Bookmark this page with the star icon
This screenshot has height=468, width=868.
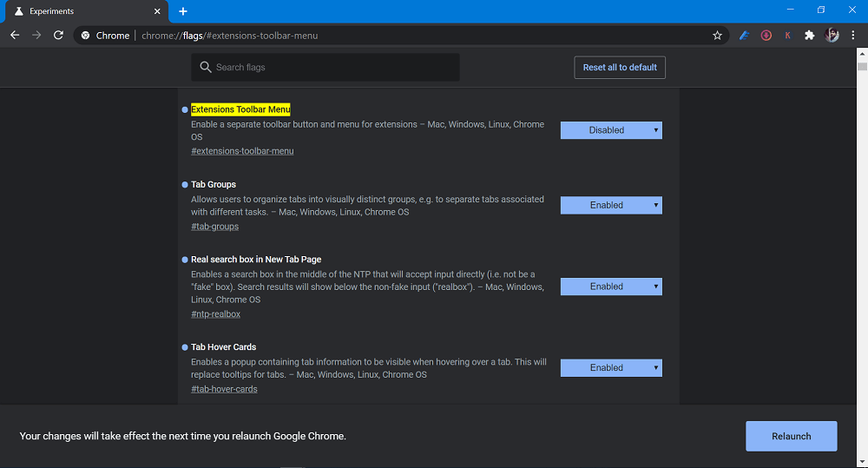[x=718, y=36]
